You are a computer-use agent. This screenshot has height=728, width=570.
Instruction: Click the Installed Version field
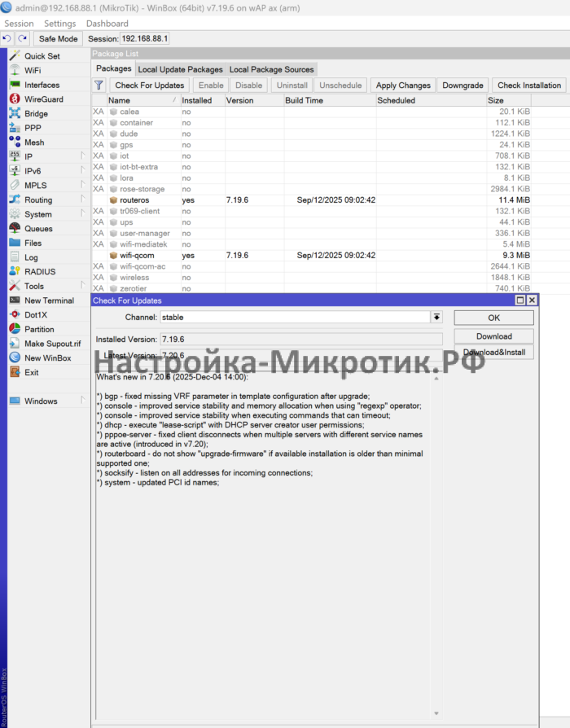click(300, 340)
